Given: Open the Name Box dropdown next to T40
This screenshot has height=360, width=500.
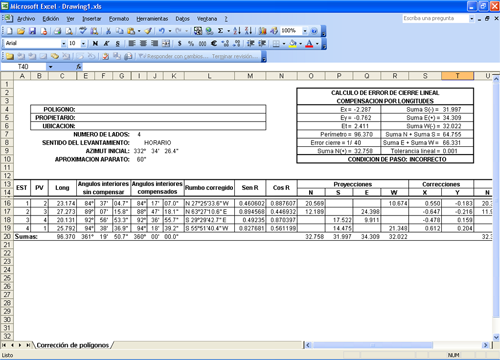Looking at the screenshot, I should click(x=50, y=67).
